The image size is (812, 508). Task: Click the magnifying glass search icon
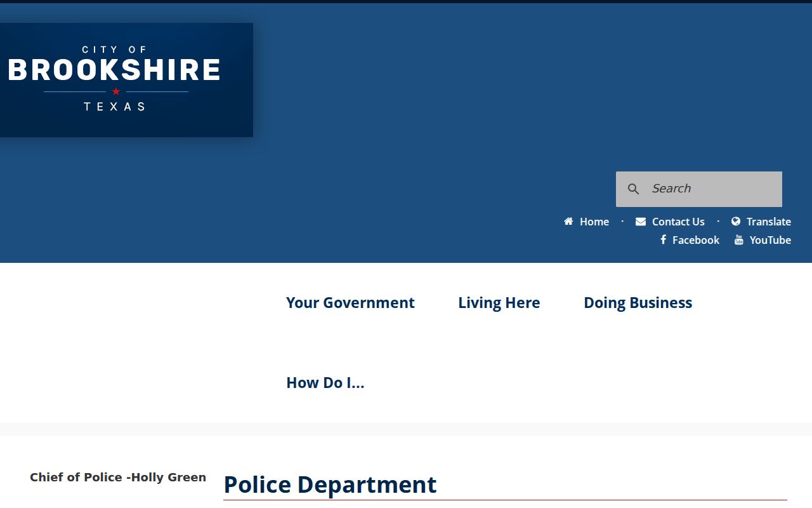[x=633, y=189]
